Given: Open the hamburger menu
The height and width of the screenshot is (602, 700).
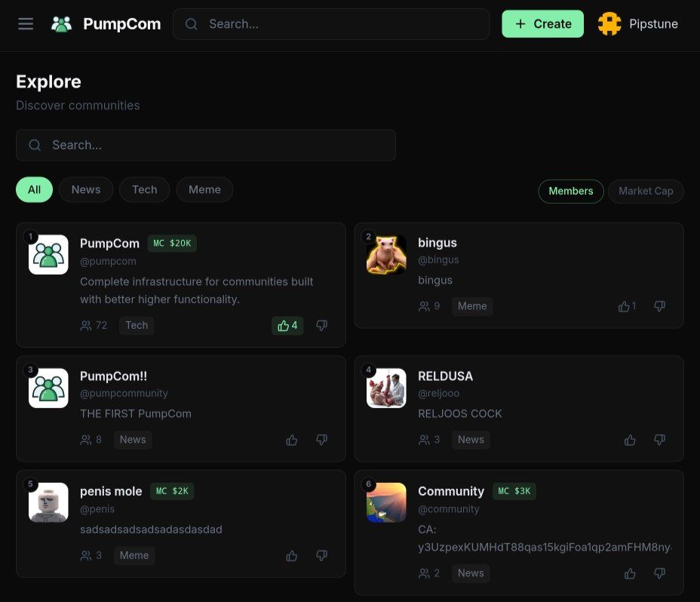Looking at the screenshot, I should coord(26,23).
